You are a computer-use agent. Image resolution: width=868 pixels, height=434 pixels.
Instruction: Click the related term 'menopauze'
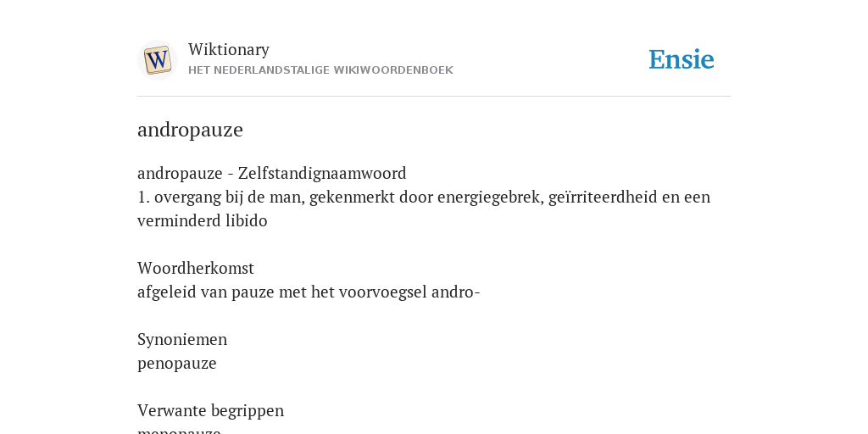[x=179, y=431]
